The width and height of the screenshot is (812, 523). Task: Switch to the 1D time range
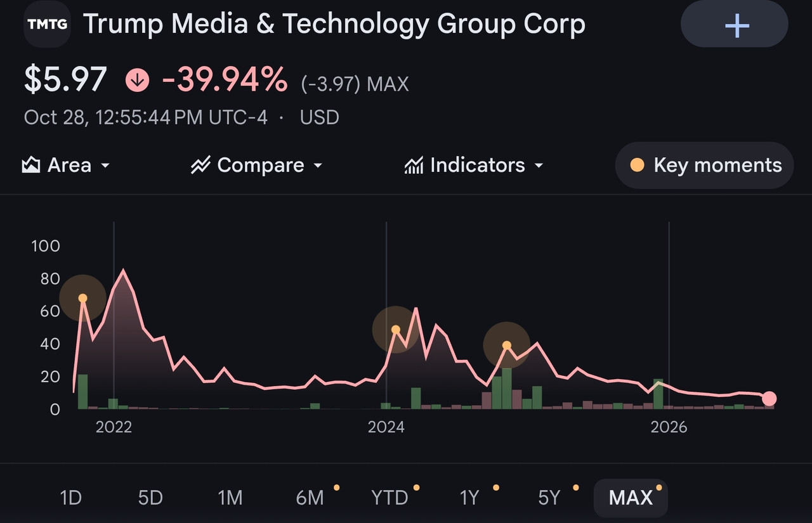[x=71, y=498]
